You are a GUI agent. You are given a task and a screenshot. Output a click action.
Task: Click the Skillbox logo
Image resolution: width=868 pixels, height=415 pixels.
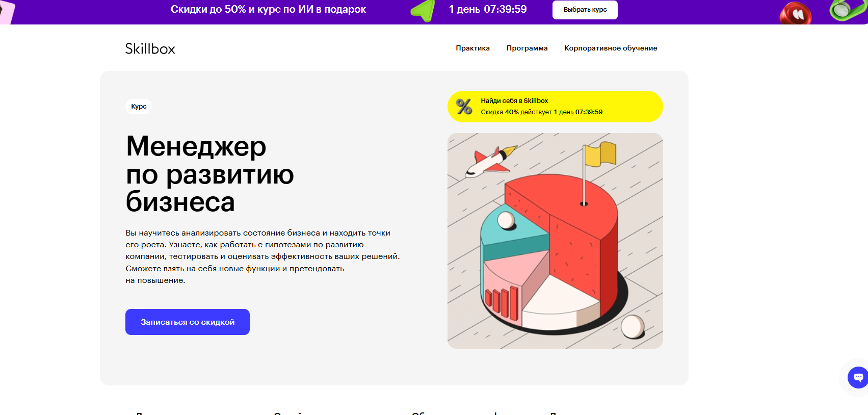coord(150,48)
